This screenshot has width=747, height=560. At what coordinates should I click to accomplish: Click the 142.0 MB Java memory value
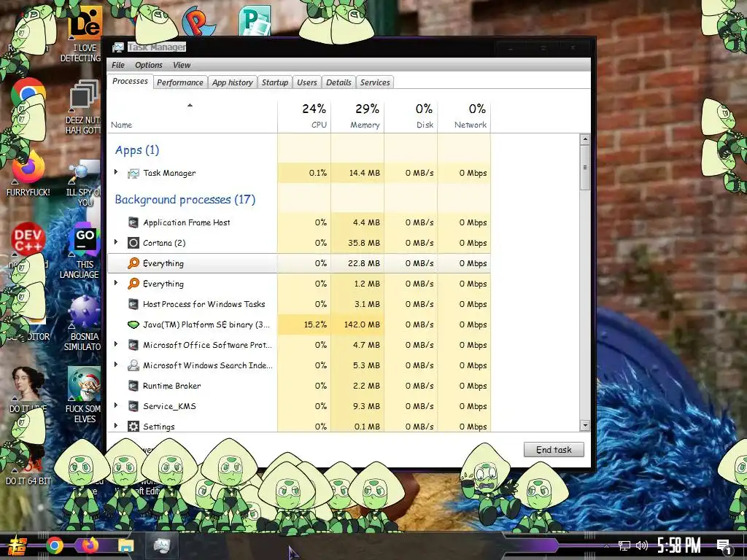(362, 324)
